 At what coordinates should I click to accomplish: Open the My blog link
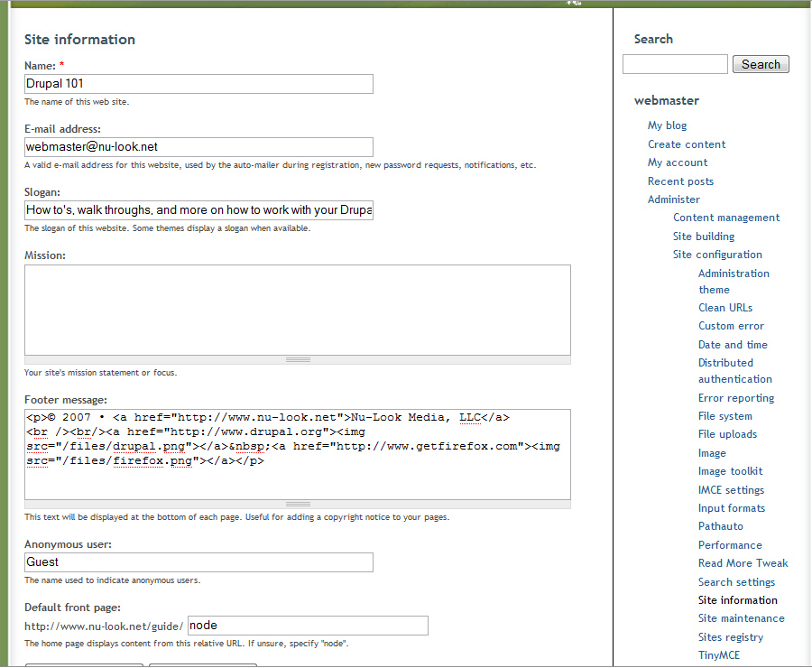(667, 125)
